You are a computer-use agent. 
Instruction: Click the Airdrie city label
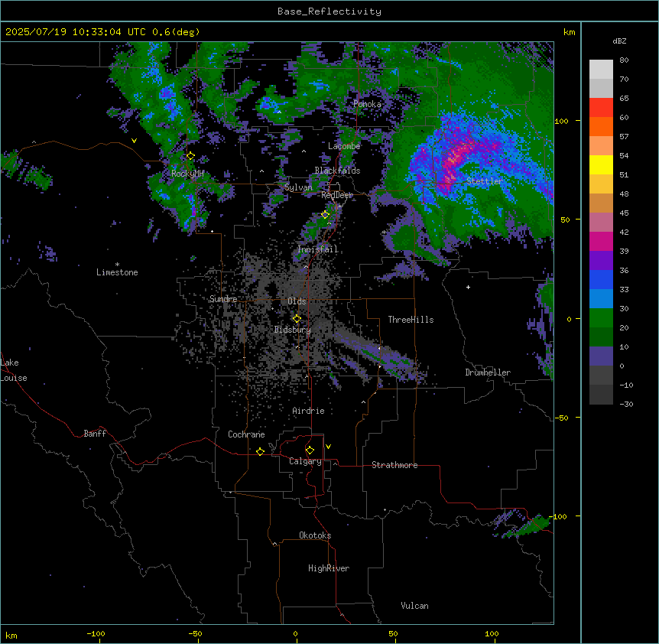point(309,411)
